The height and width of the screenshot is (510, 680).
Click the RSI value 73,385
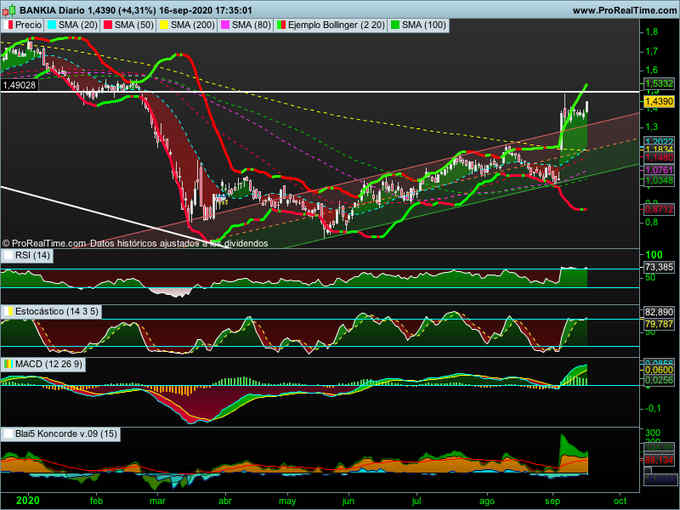tap(659, 267)
